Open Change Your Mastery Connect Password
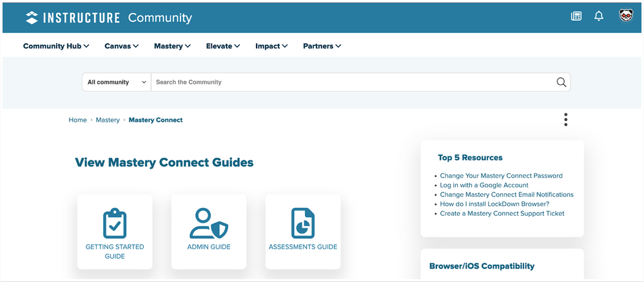The image size is (644, 282). (x=501, y=176)
